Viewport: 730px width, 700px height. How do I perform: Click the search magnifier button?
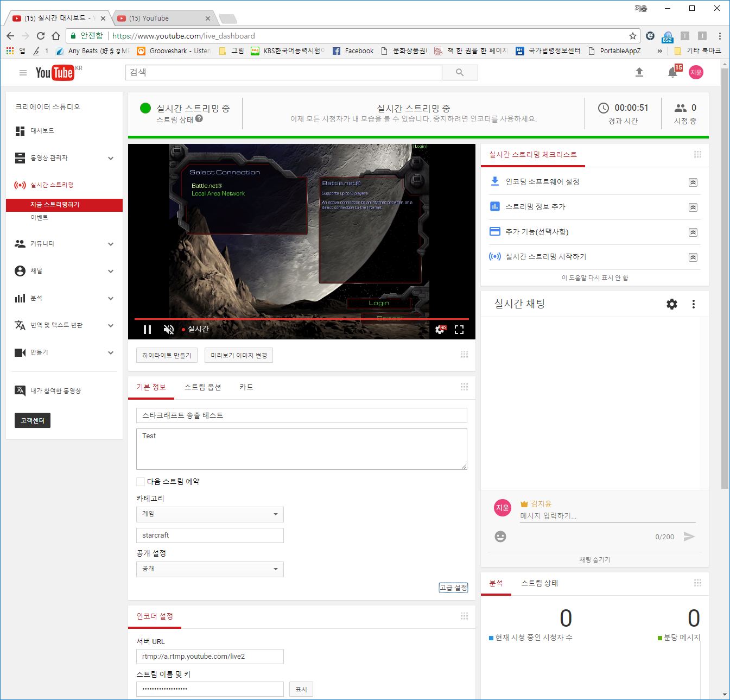click(x=460, y=72)
